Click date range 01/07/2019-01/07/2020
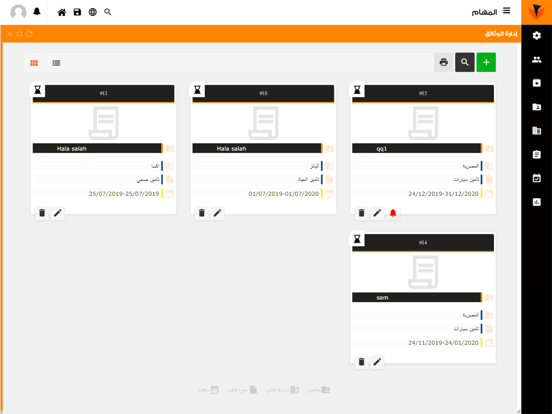552x414 pixels. [x=284, y=194]
